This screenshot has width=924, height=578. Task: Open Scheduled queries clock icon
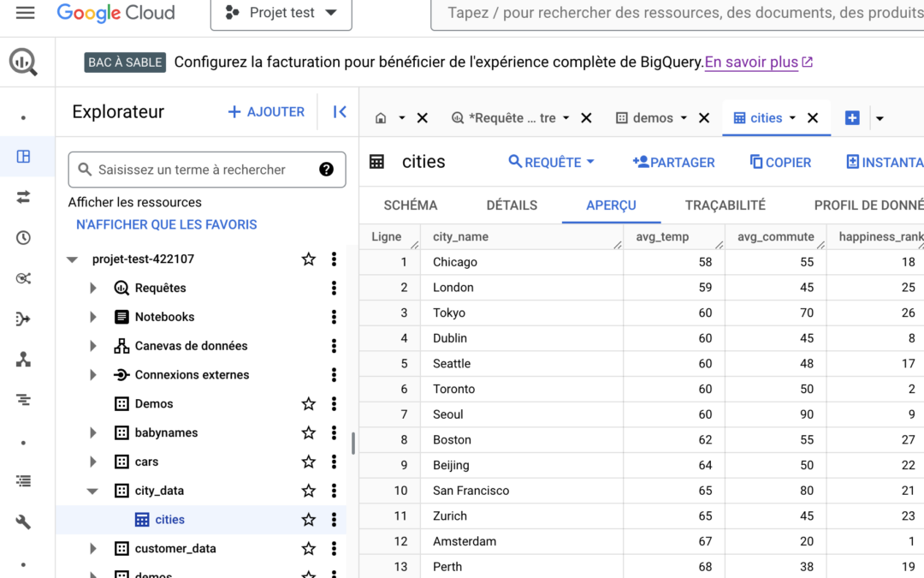click(24, 238)
